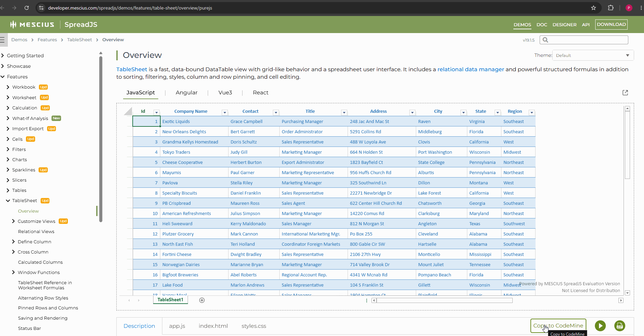Expand the Calculation tree item
The image size is (644, 336).
(8, 108)
